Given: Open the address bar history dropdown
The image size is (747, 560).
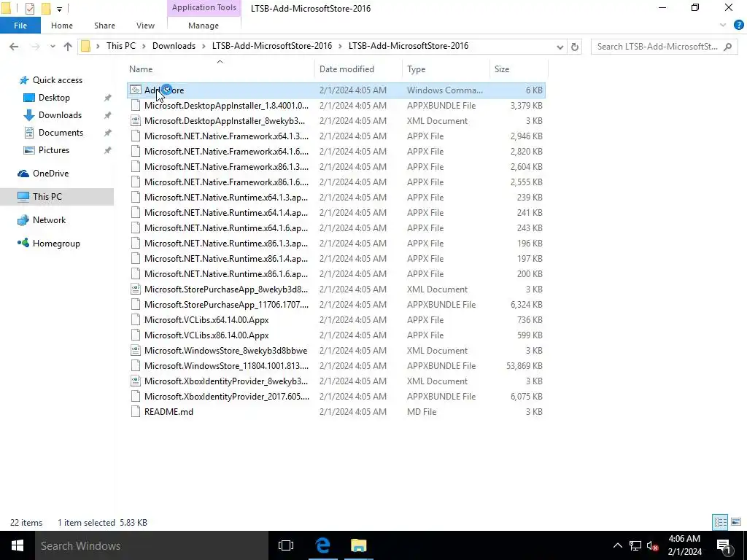Looking at the screenshot, I should (560, 47).
